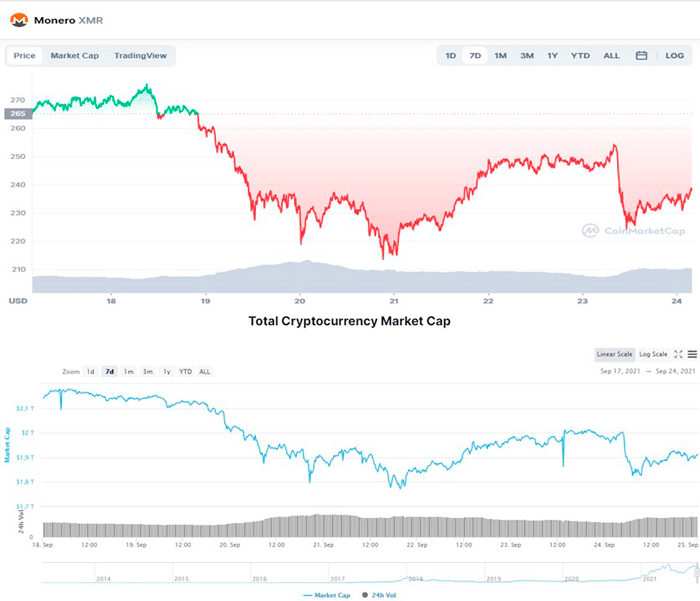
Task: Switch to Linear Scale
Action: (614, 354)
